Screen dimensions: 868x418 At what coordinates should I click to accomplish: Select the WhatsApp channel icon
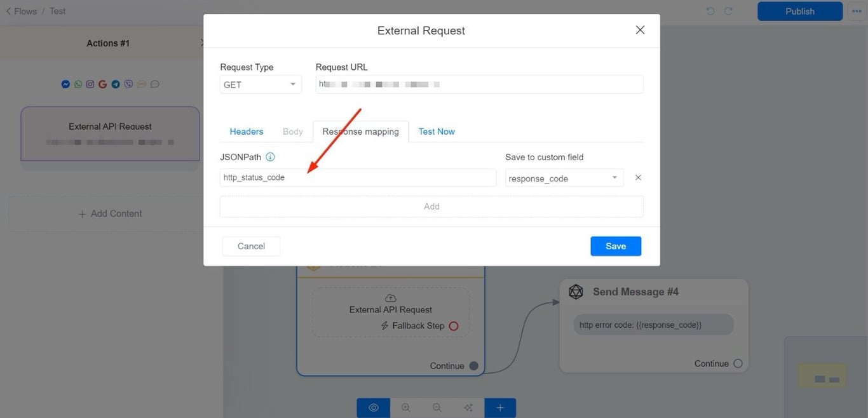(78, 84)
